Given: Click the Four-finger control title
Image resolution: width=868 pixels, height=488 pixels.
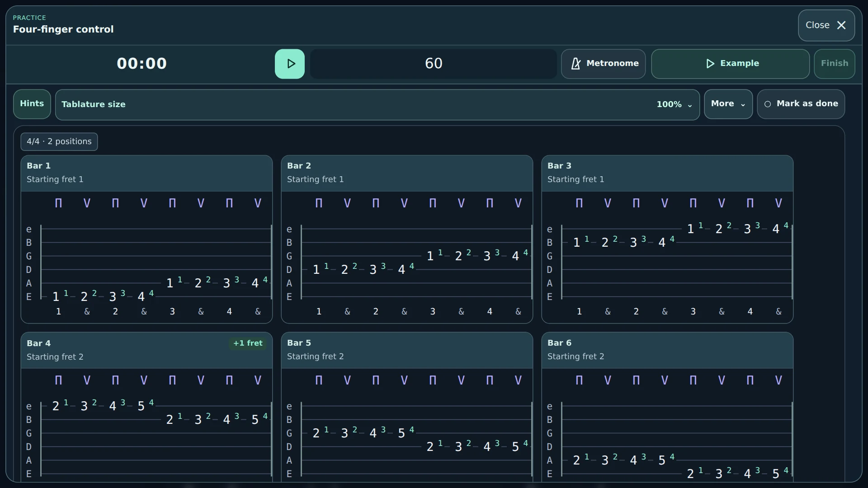Looking at the screenshot, I should (63, 29).
